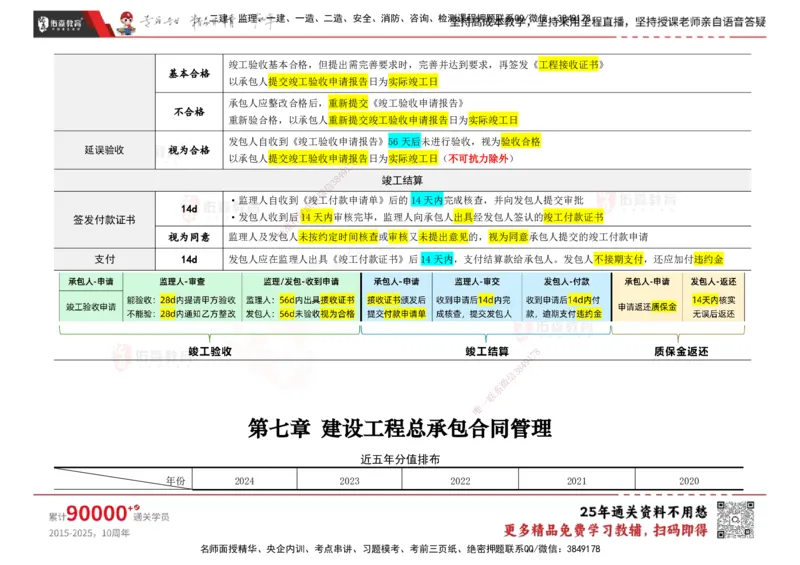Click the red 不可抗力除外 note
Image resolution: width=800 pixels, height=565 pixels.
click(478, 159)
